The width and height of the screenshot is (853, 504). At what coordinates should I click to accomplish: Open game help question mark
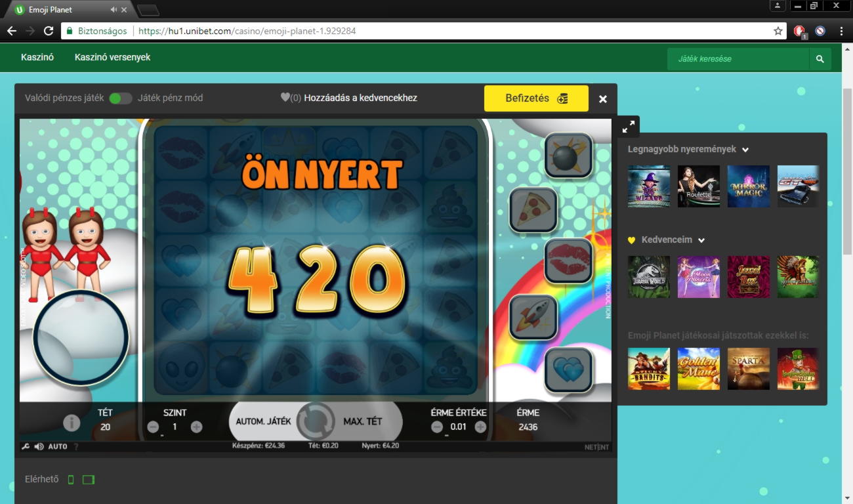[x=76, y=447]
